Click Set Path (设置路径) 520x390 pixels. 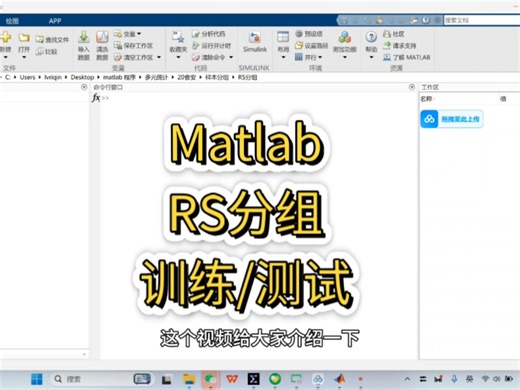[312, 45]
